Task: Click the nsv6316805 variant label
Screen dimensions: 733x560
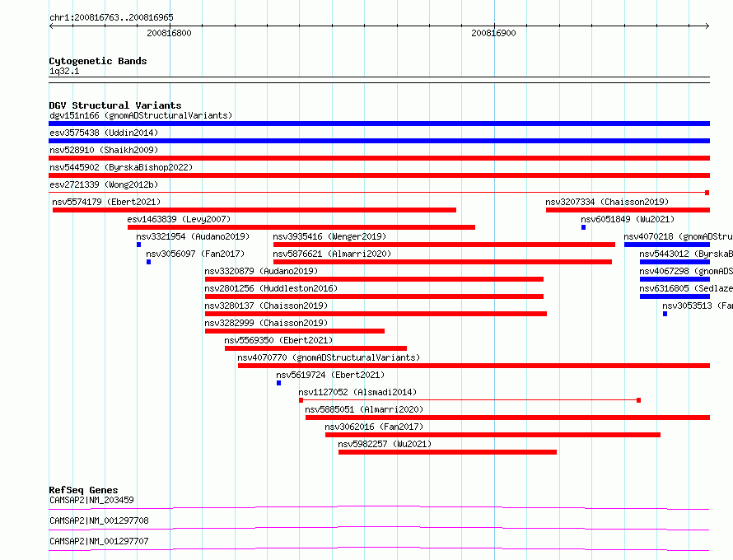Action: [686, 288]
